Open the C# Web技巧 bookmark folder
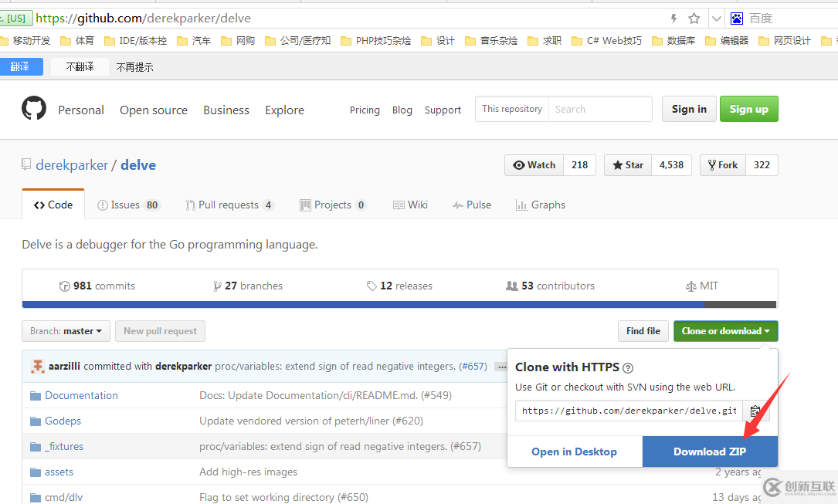This screenshot has width=838, height=504. point(606,41)
